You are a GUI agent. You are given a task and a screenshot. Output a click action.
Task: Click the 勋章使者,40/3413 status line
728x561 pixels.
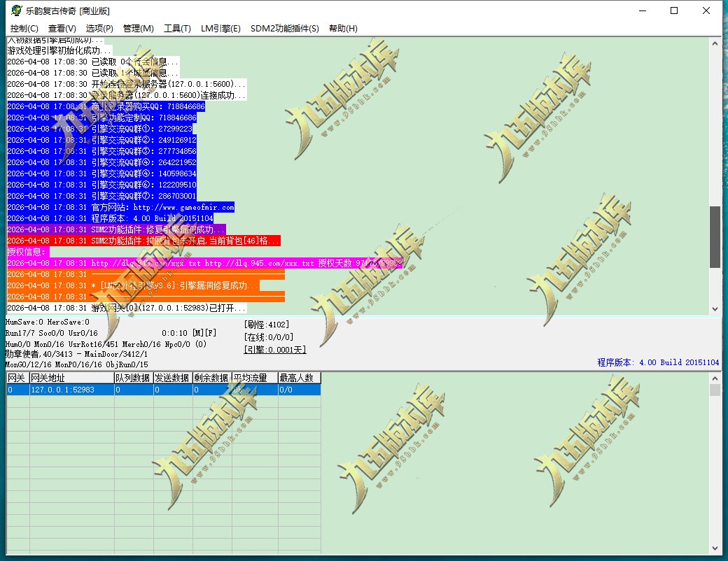tap(76, 354)
